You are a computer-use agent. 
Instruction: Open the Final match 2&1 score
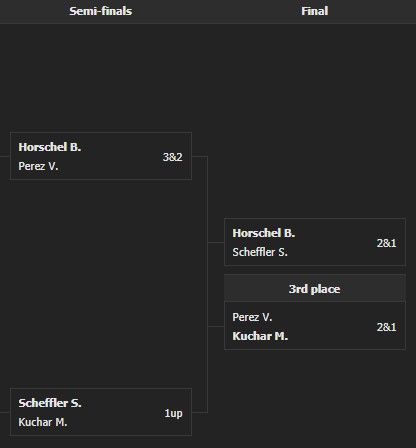(387, 243)
